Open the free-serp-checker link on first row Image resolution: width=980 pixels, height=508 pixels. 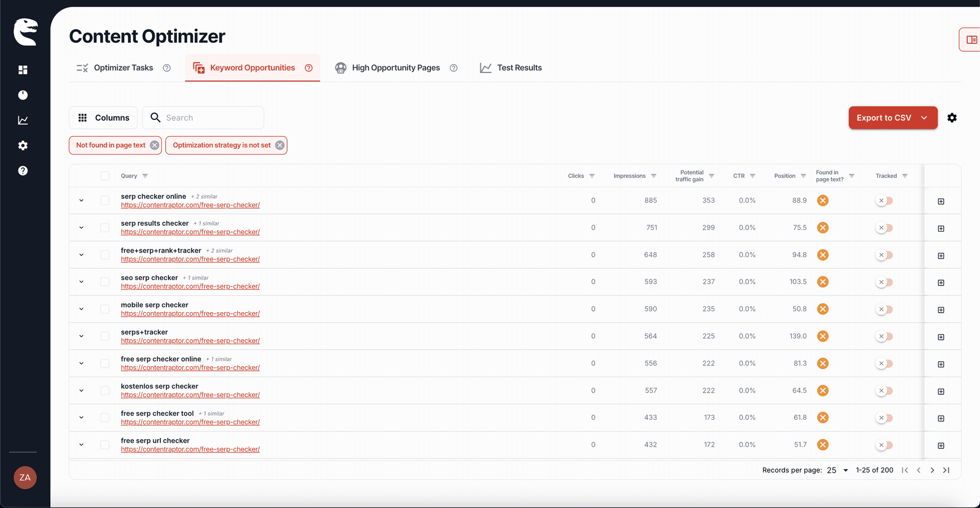(190, 205)
